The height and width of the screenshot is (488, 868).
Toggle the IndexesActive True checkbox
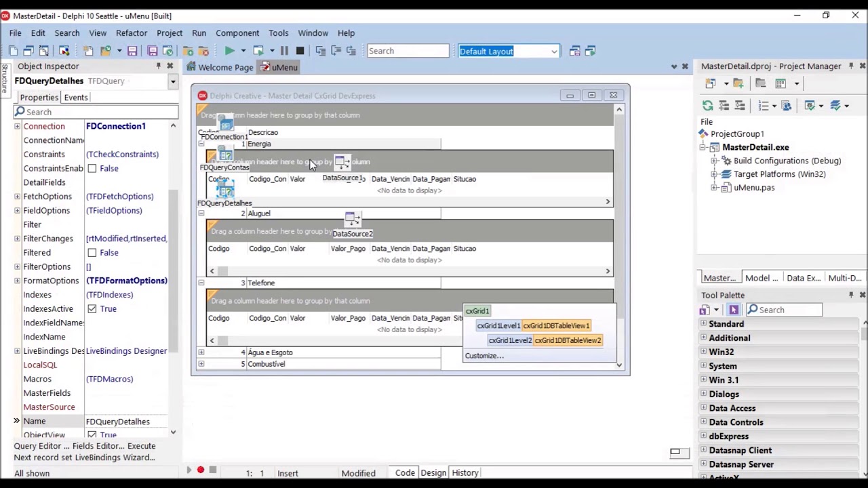coord(92,308)
